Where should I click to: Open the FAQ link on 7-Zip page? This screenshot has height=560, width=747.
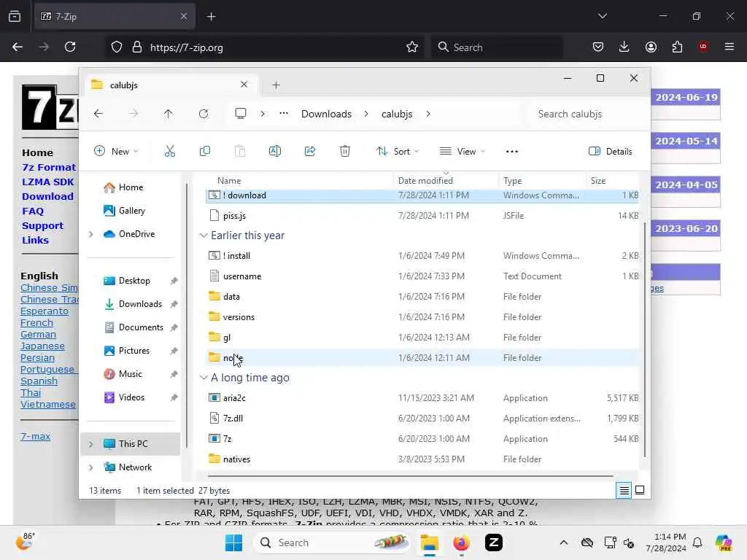[x=33, y=211]
